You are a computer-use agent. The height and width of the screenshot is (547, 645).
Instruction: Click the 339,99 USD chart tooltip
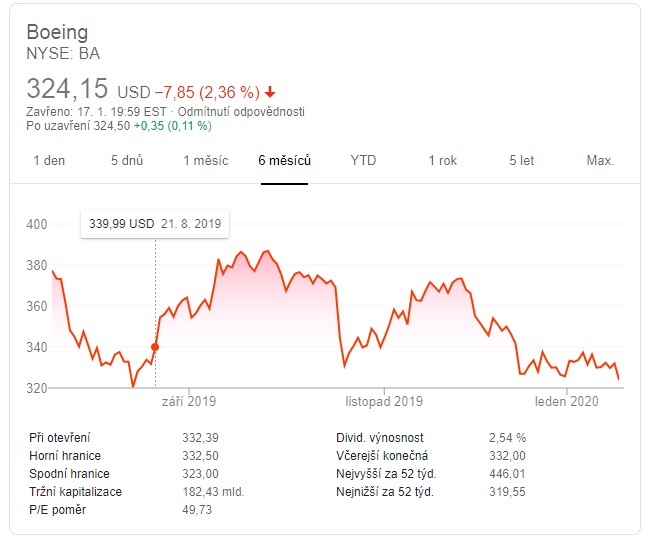pyautogui.click(x=155, y=224)
